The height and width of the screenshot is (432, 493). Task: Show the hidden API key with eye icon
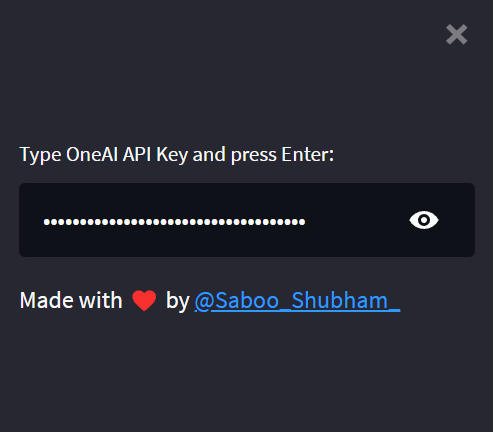424,220
